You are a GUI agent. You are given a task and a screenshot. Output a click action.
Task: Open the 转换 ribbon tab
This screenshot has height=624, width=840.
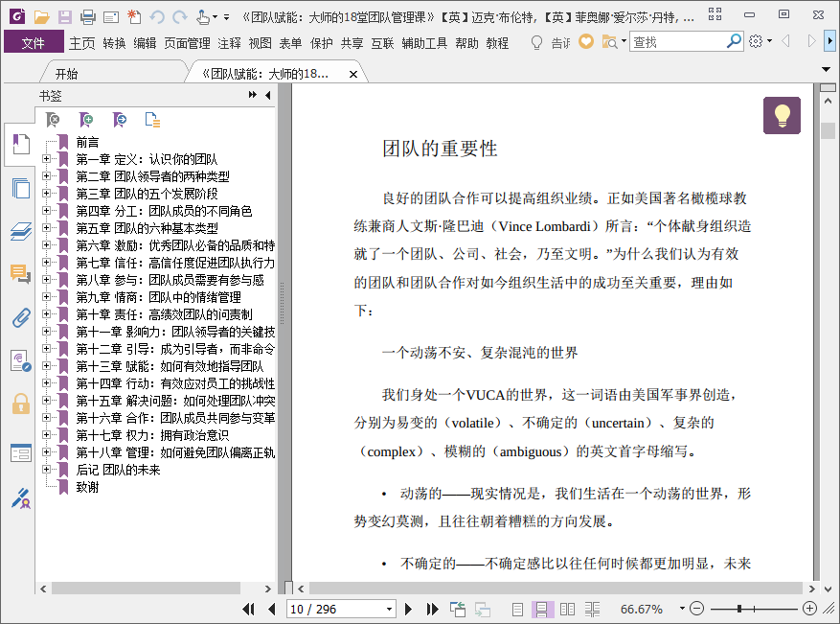(114, 43)
